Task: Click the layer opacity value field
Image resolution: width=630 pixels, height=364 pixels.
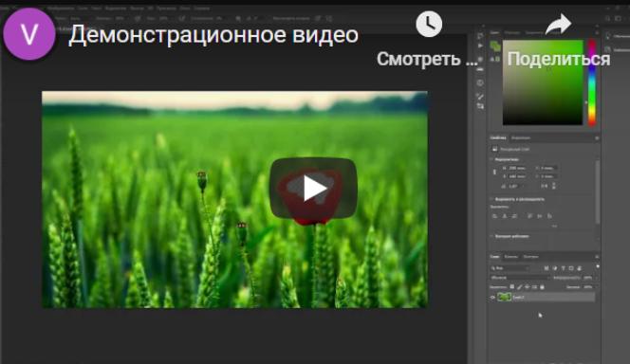Action: (x=588, y=278)
